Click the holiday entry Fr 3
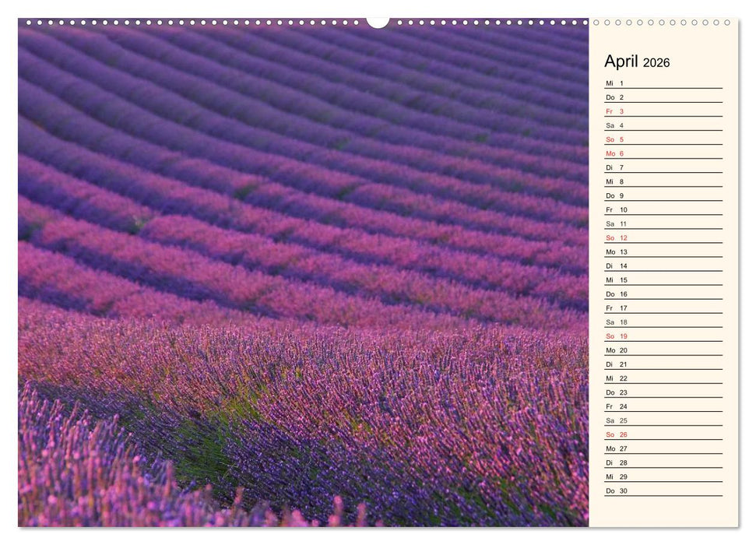 pos(612,111)
